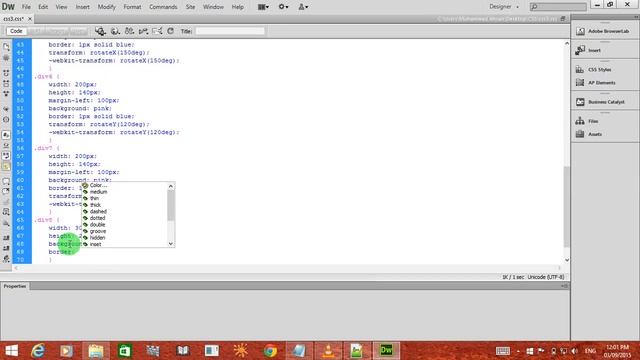Open the Designer workspace switcher
Image resolution: width=640 pixels, height=360 pixels.
pos(504,7)
